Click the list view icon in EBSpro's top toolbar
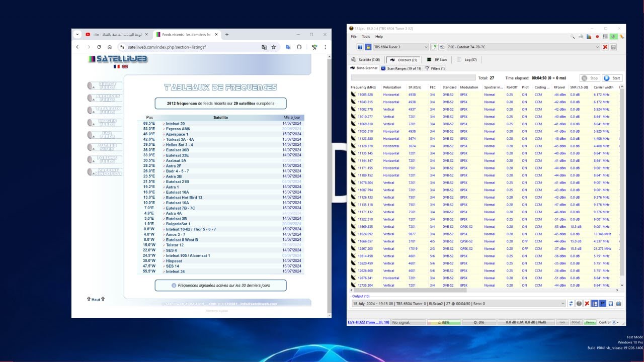This screenshot has height=362, width=644. click(605, 36)
